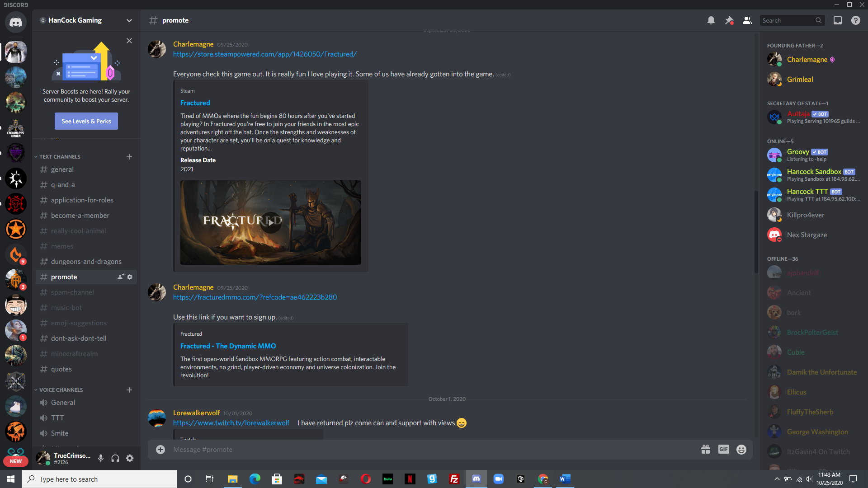Click Lorewalkerwolf username in chat

(196, 413)
